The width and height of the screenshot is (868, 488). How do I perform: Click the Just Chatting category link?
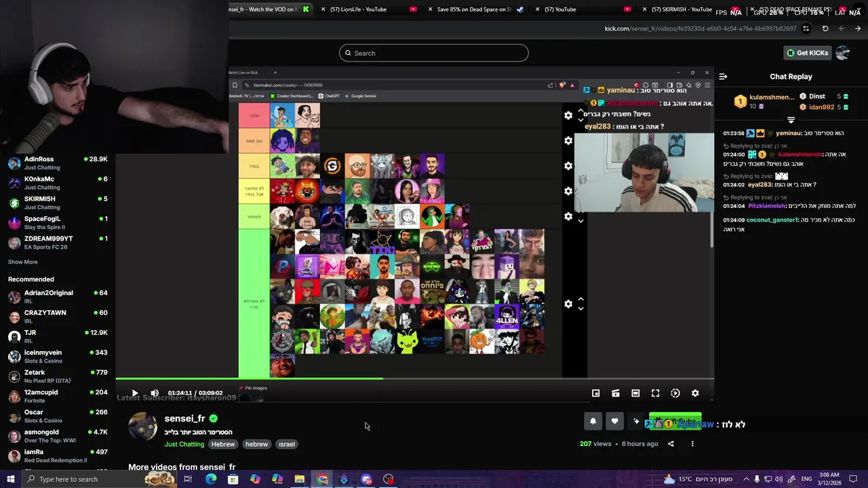[x=184, y=444]
